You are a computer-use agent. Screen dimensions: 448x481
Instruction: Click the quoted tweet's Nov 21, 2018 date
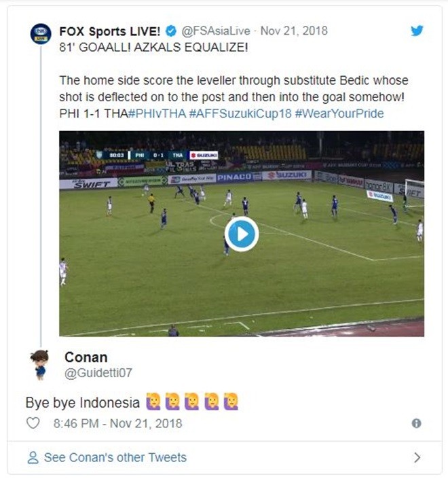coord(295,31)
